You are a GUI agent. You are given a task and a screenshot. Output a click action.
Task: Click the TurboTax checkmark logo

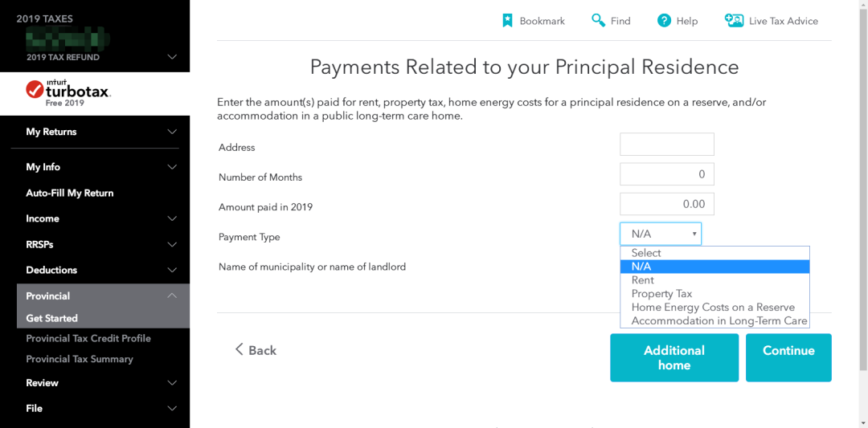pos(35,88)
